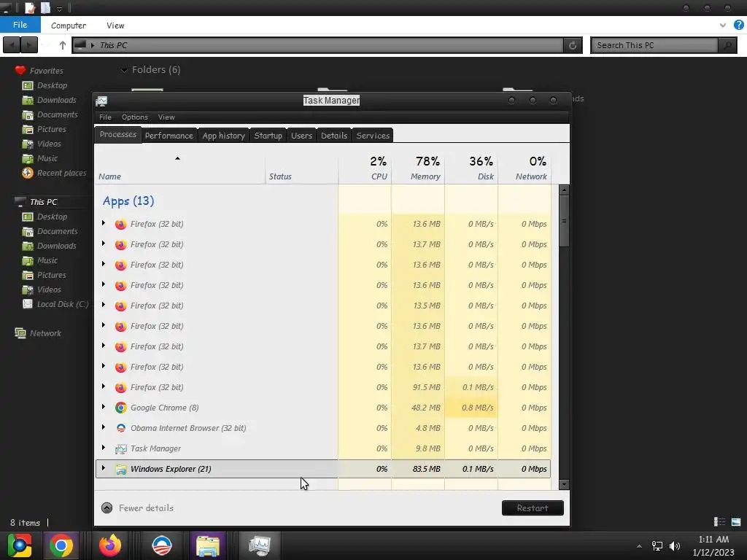747x560 pixels.
Task: Open the Start menu button
Action: (20, 545)
